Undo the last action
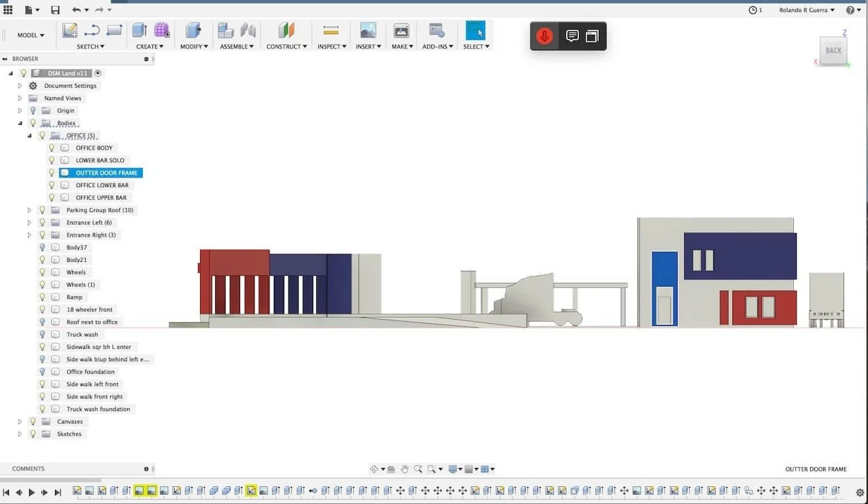This screenshot has height=504, width=868. click(76, 10)
